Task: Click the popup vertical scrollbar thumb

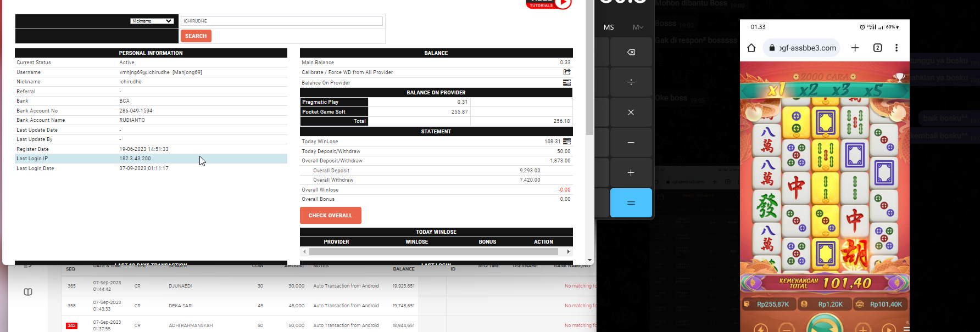Action: coord(590,67)
